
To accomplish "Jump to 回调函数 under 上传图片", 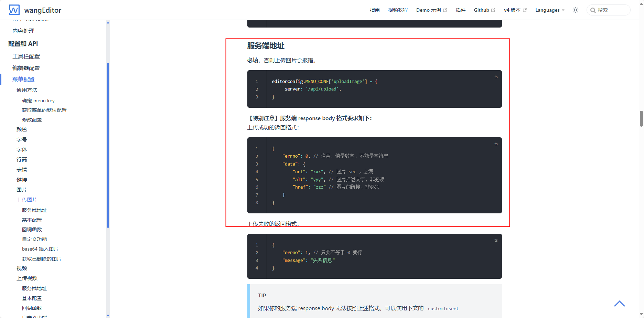I will [32, 230].
